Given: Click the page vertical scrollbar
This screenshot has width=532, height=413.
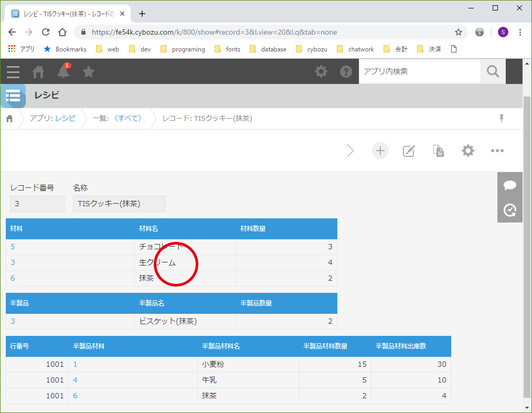Looking at the screenshot, I should point(527,247).
